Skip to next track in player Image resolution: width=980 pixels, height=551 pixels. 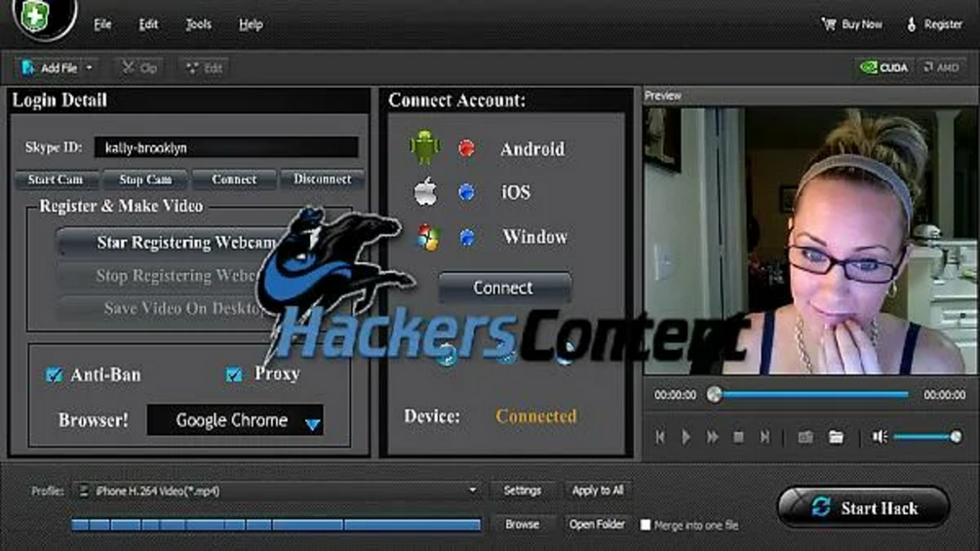(x=764, y=437)
